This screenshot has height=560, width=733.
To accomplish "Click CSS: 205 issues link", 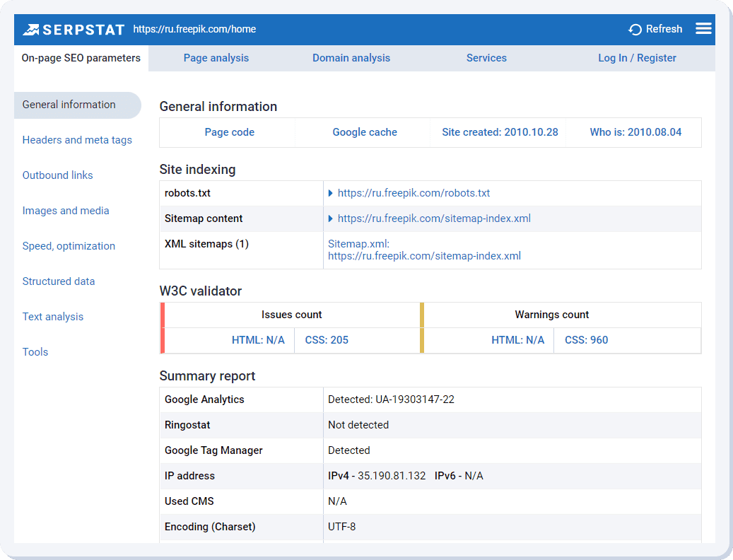I will click(x=327, y=340).
